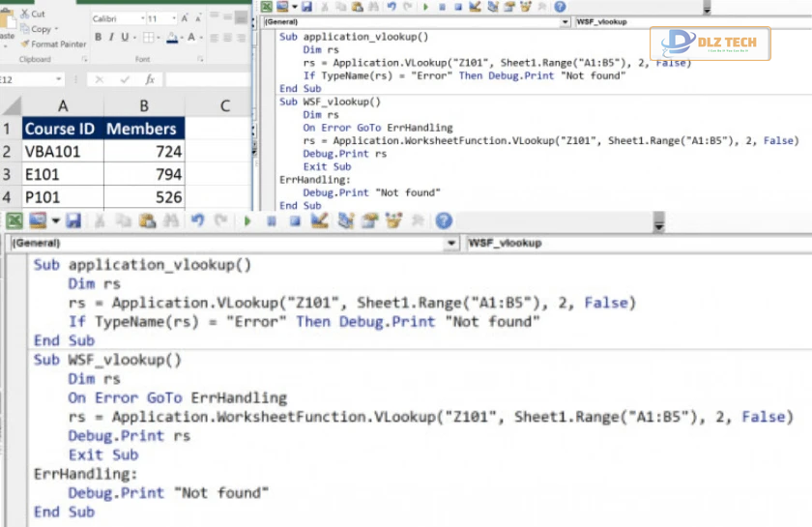Undo last action in lower VBA toolbar

click(197, 221)
